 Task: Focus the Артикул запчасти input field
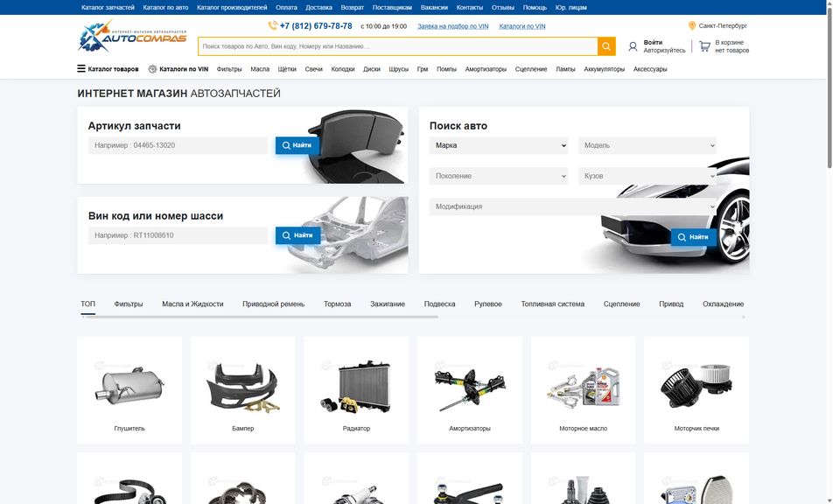click(x=178, y=145)
